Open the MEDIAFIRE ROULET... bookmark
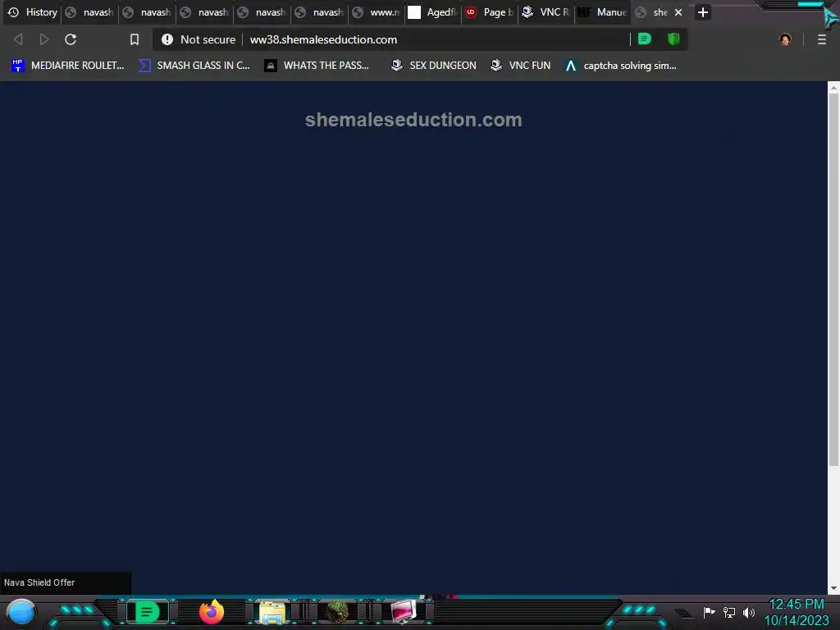 67,66
